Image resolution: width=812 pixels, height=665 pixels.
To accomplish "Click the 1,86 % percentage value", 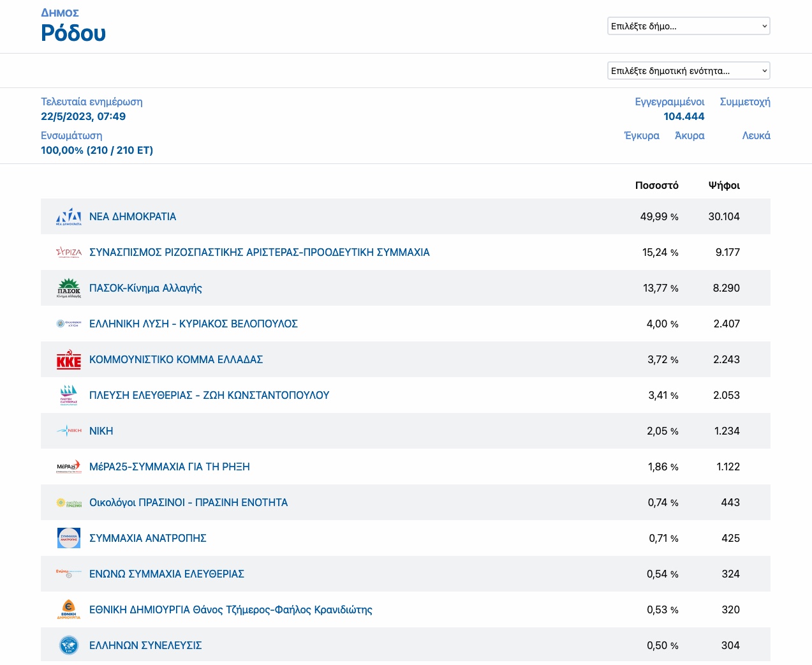I will tap(663, 467).
